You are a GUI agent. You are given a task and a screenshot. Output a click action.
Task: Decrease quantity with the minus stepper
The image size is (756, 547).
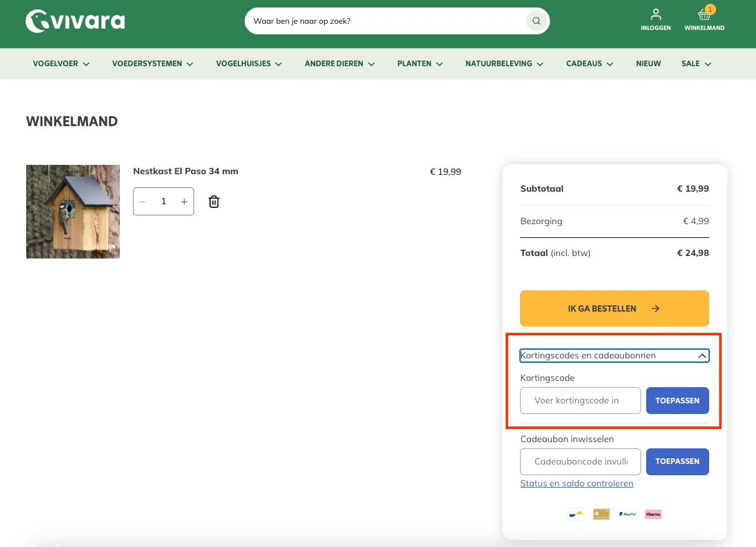point(142,201)
